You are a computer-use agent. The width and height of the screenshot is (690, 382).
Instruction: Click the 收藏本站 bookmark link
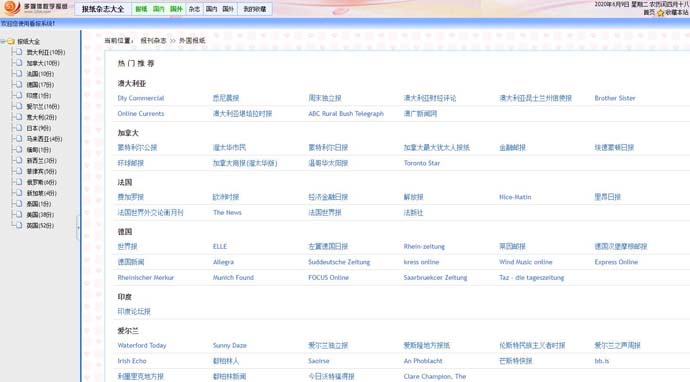(677, 12)
